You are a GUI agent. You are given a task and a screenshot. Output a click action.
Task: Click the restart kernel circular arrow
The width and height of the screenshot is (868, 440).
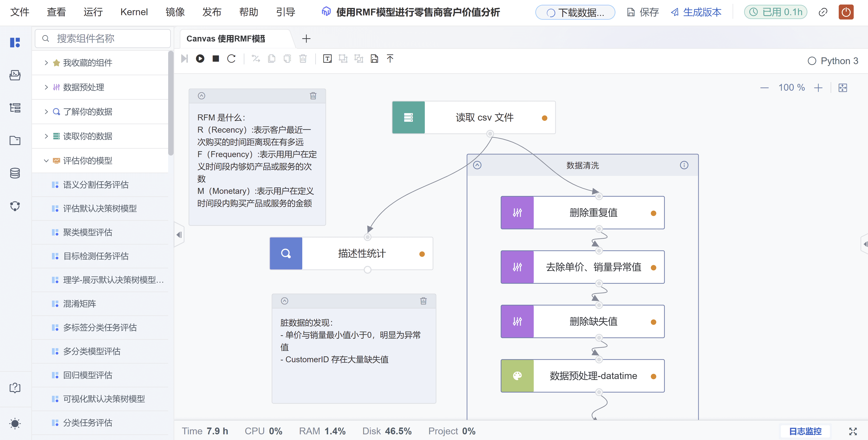(x=231, y=58)
